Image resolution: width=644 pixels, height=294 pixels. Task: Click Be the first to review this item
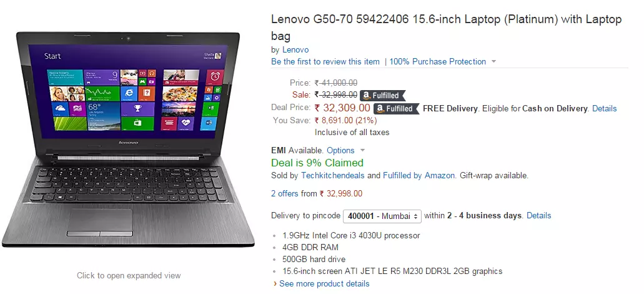coord(325,62)
